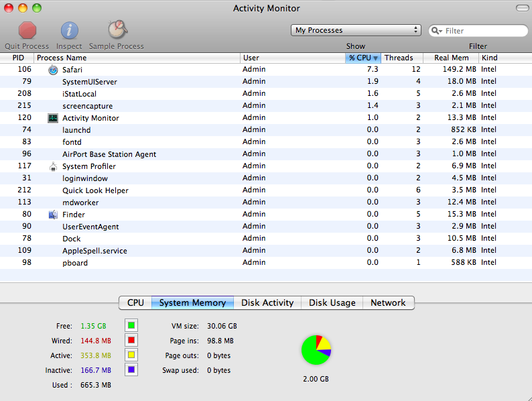This screenshot has height=401, width=532.
Task: Focus the Filter search field
Action: (478, 31)
